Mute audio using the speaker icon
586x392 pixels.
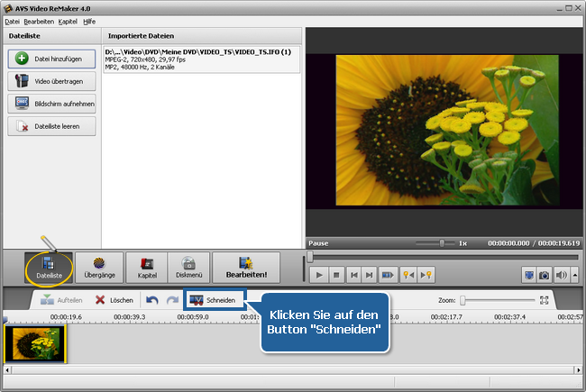561,275
